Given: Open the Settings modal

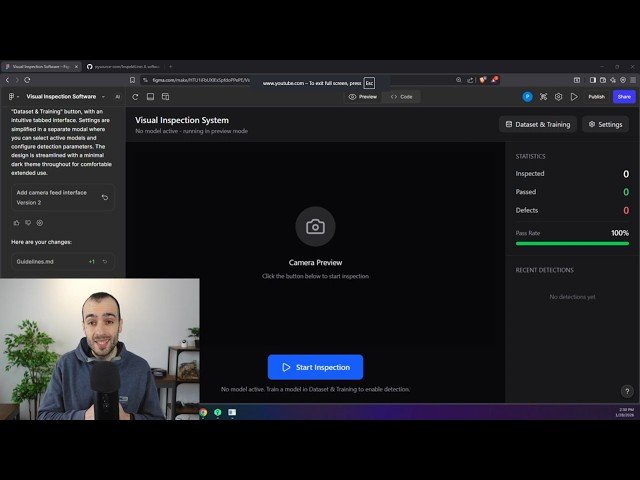Looking at the screenshot, I should click(x=606, y=125).
